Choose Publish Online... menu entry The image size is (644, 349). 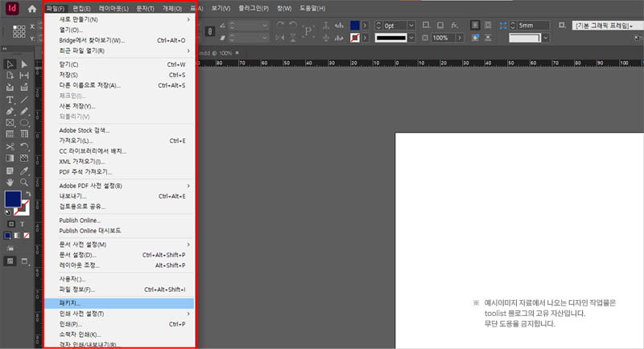pyautogui.click(x=119, y=220)
